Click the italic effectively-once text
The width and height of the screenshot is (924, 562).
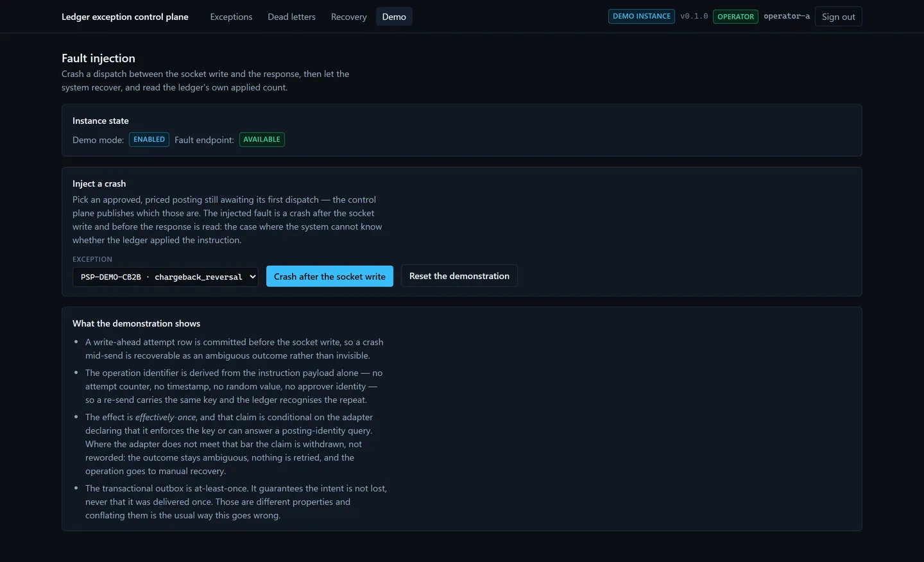point(166,417)
